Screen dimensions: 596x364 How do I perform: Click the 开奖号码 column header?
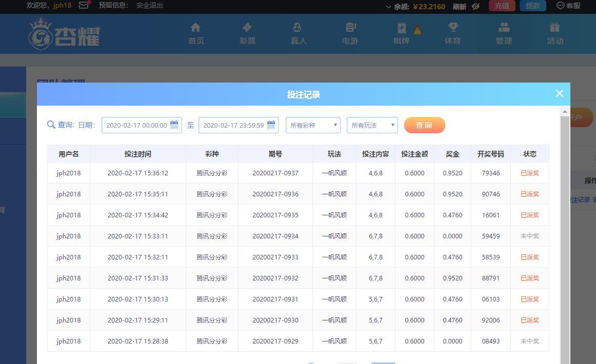[x=491, y=154]
